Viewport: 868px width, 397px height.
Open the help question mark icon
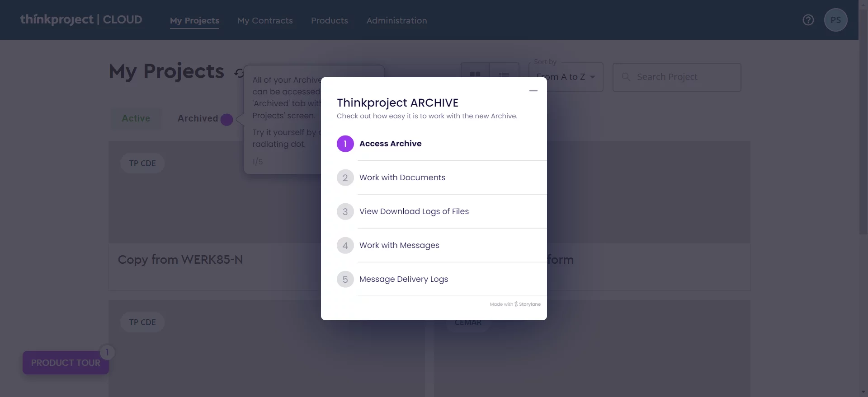(x=808, y=20)
